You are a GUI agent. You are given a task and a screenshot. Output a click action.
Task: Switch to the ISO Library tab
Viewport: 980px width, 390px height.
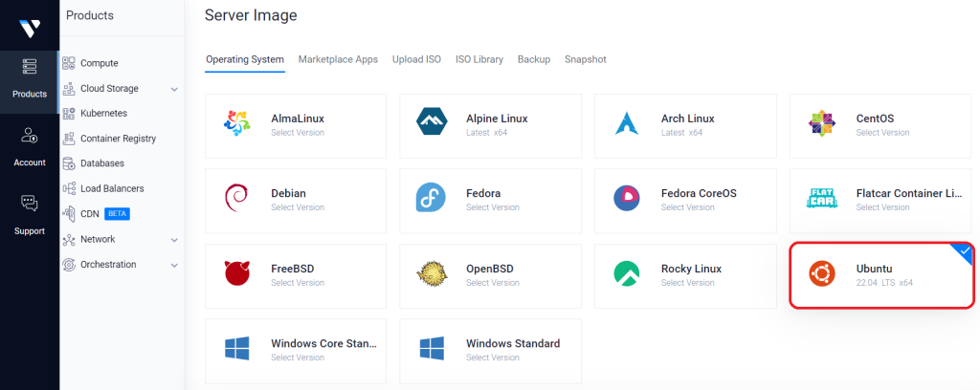tap(479, 60)
